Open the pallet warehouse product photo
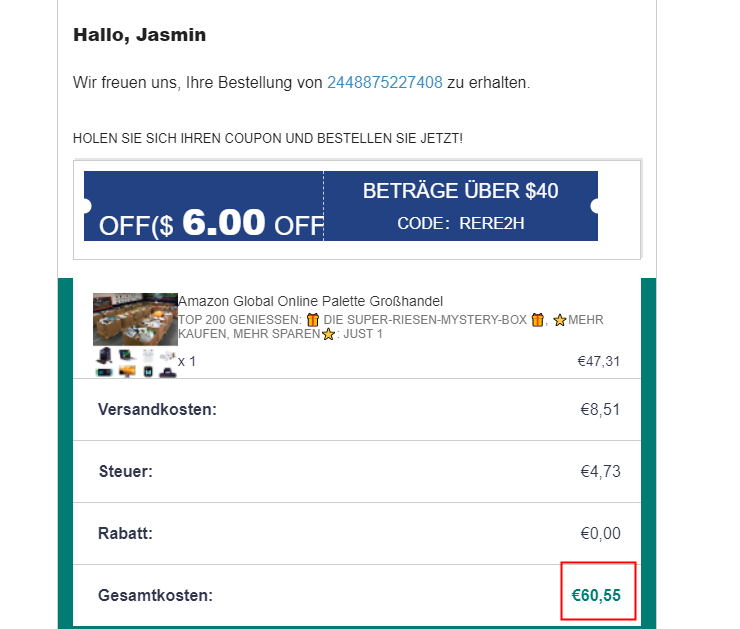The height and width of the screenshot is (629, 740). click(135, 319)
